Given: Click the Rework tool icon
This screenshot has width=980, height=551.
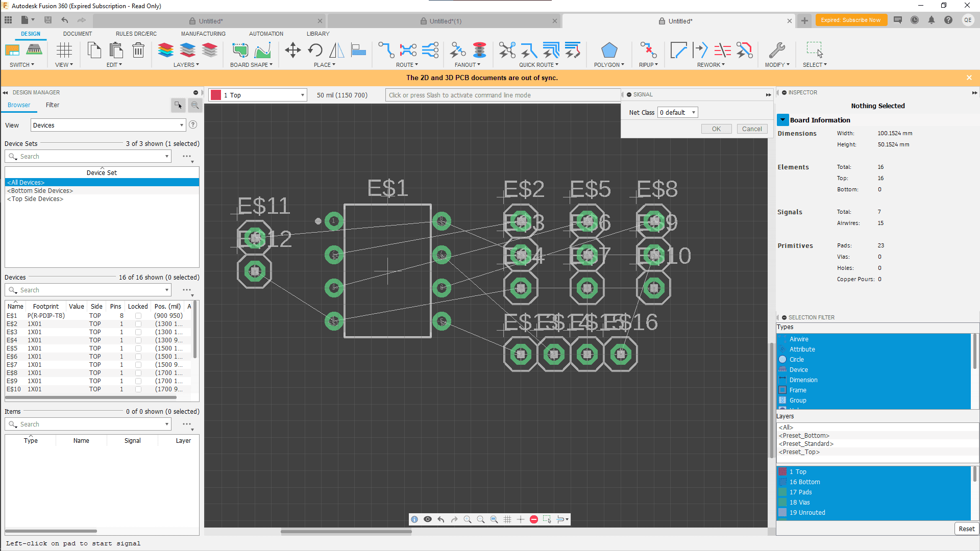Looking at the screenshot, I should click(x=701, y=50).
